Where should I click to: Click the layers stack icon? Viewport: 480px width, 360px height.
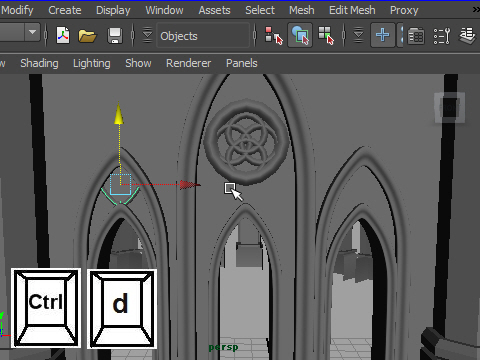467,36
